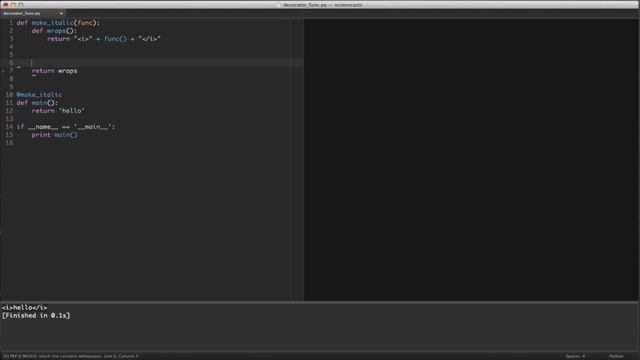
Task: Click the [Finished in 0.1s] build message
Action: coord(36,316)
